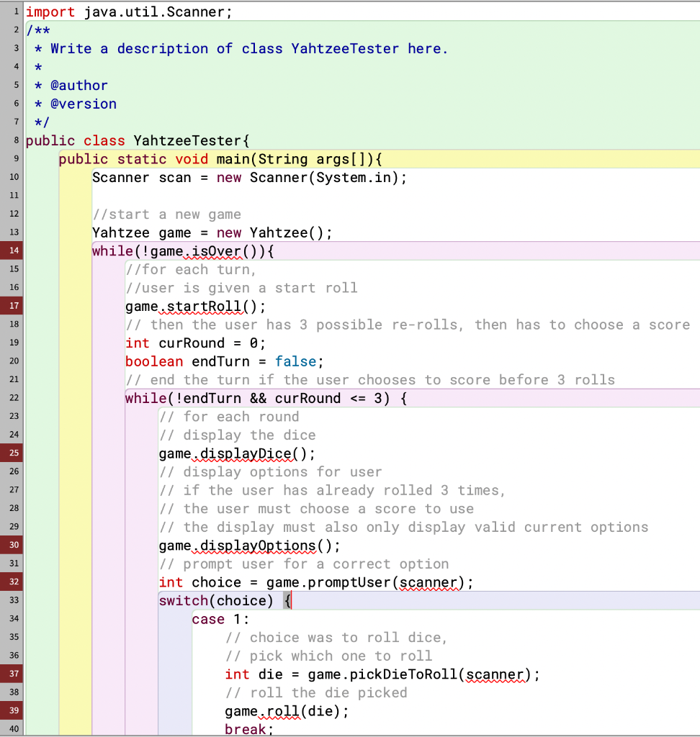Click line number 8 beside the class declaration
Image resolution: width=700 pixels, height=737 pixels.
(12, 140)
